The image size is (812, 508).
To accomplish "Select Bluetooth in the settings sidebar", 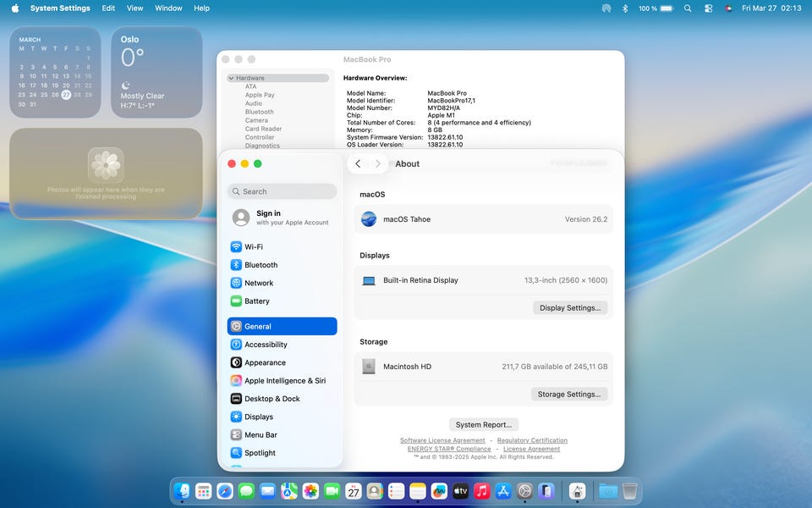I will [261, 265].
